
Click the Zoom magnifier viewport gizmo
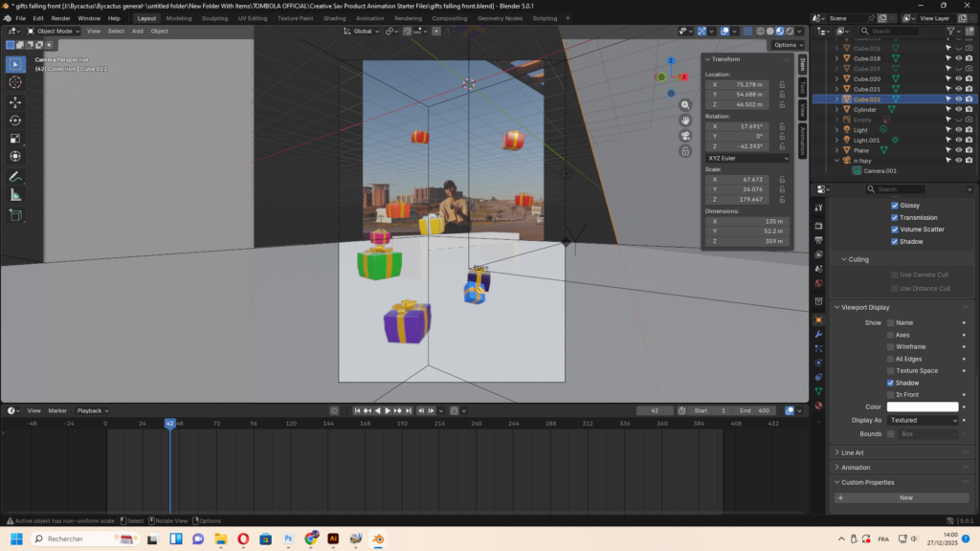(685, 105)
